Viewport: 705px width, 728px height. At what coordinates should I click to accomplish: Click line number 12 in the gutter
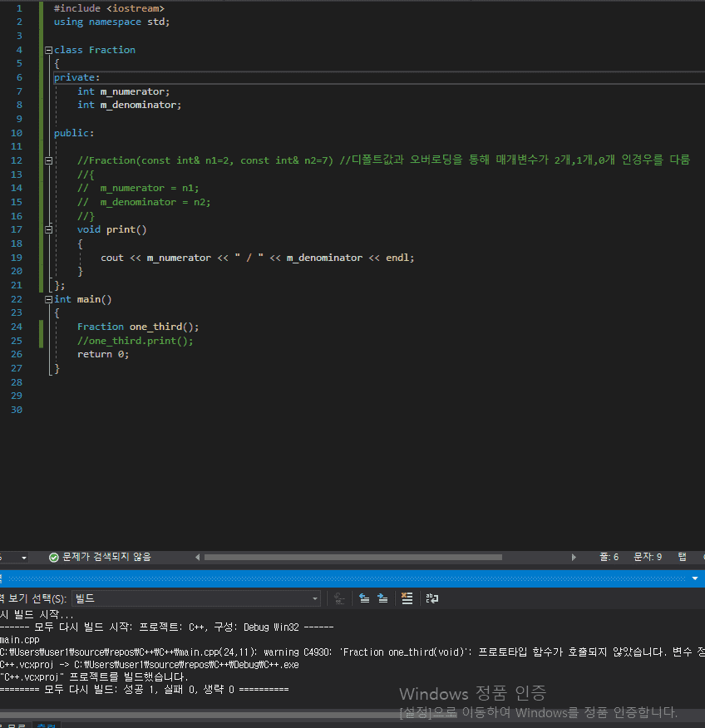click(17, 160)
